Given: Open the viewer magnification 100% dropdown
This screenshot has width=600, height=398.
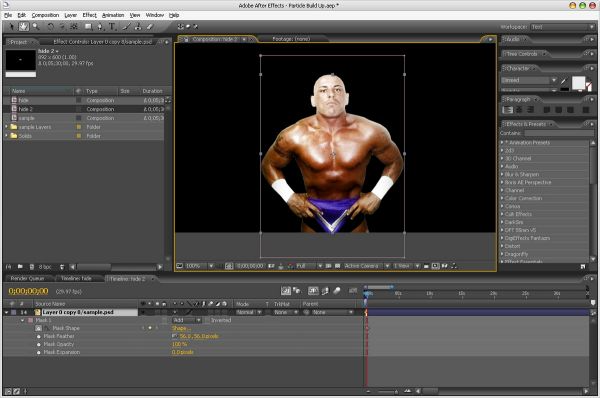Looking at the screenshot, I should (x=199, y=266).
